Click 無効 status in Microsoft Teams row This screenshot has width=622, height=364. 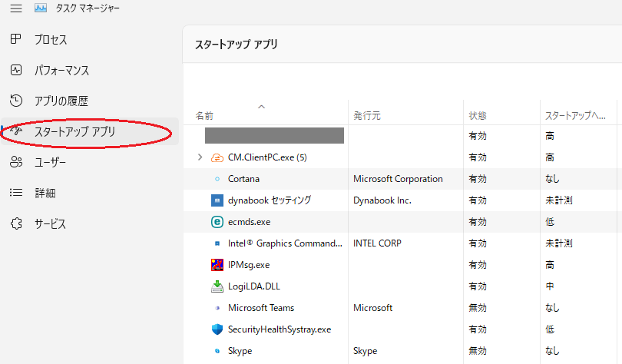point(478,308)
